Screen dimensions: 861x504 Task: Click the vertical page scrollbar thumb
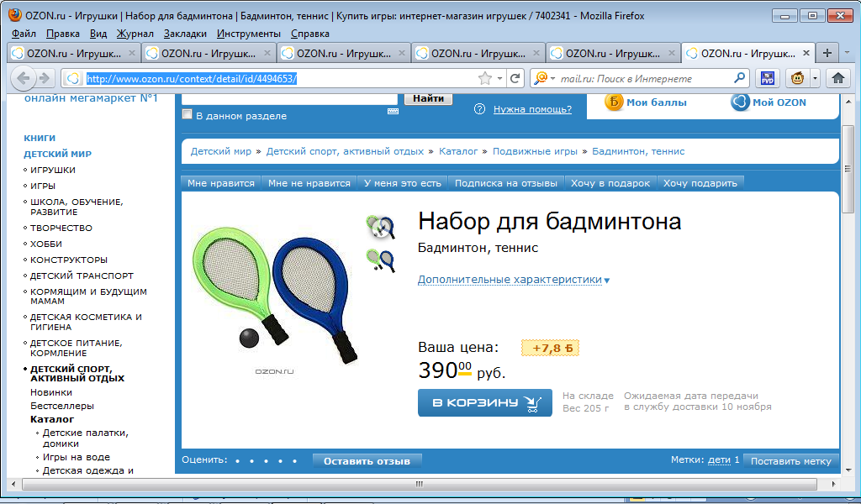click(x=848, y=170)
